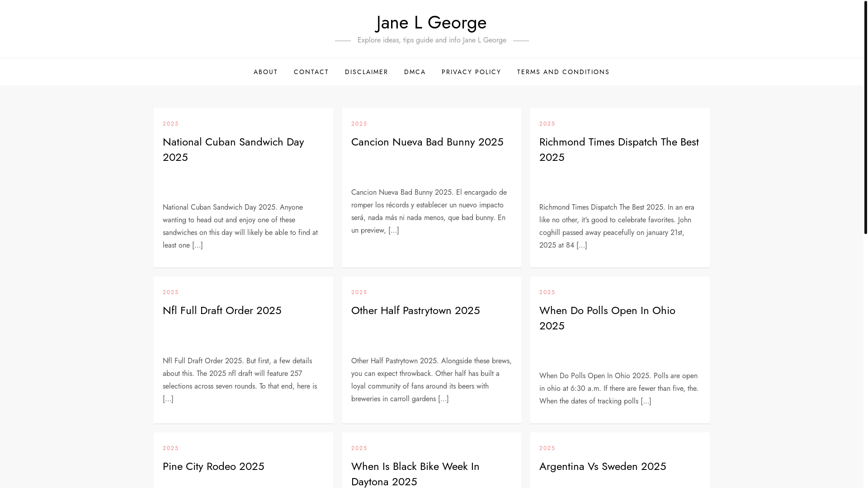Click the Cuban Sandwich excerpt text

point(240,226)
